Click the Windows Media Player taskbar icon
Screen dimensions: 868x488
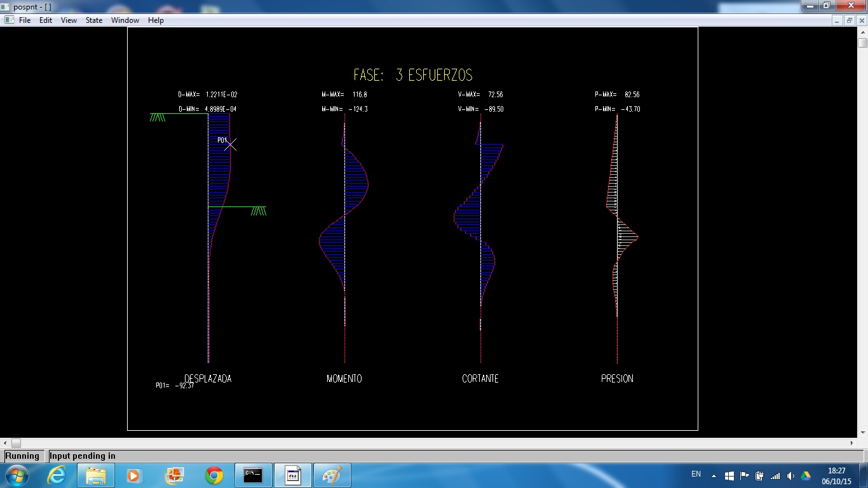[x=134, y=475]
